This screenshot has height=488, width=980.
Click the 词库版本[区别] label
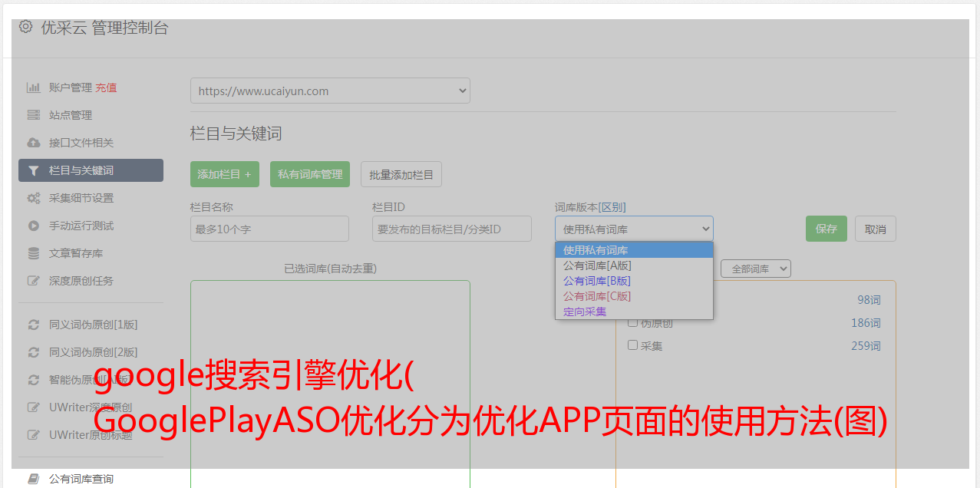click(590, 207)
